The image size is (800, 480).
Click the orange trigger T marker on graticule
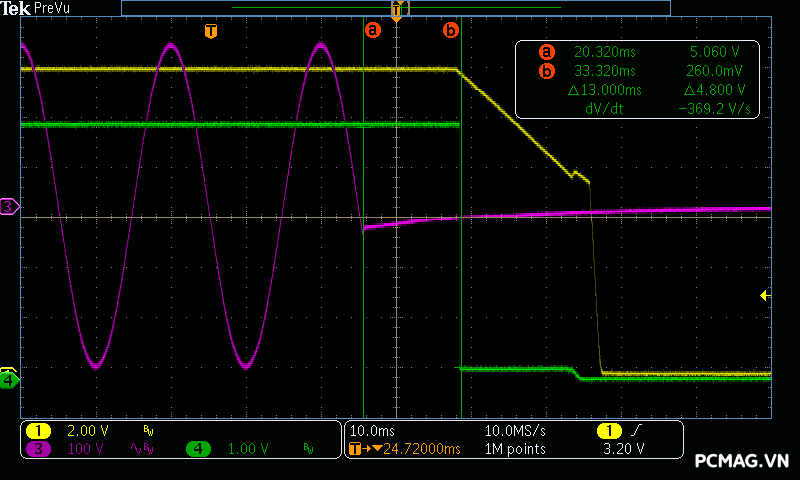pyautogui.click(x=210, y=31)
